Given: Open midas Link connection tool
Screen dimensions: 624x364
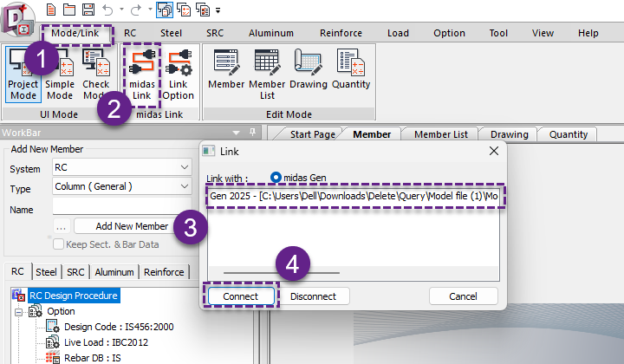Looking at the screenshot, I should (x=141, y=75).
